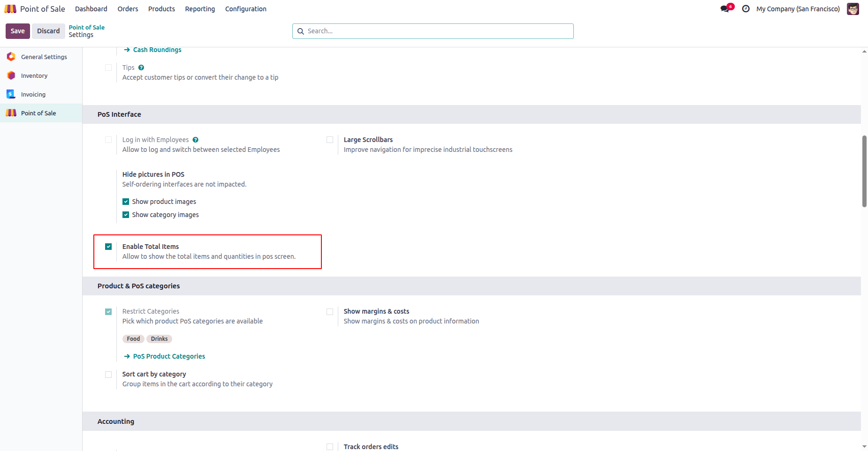Uncheck Show category images
Screen dimensions: 868x451
tap(126, 215)
